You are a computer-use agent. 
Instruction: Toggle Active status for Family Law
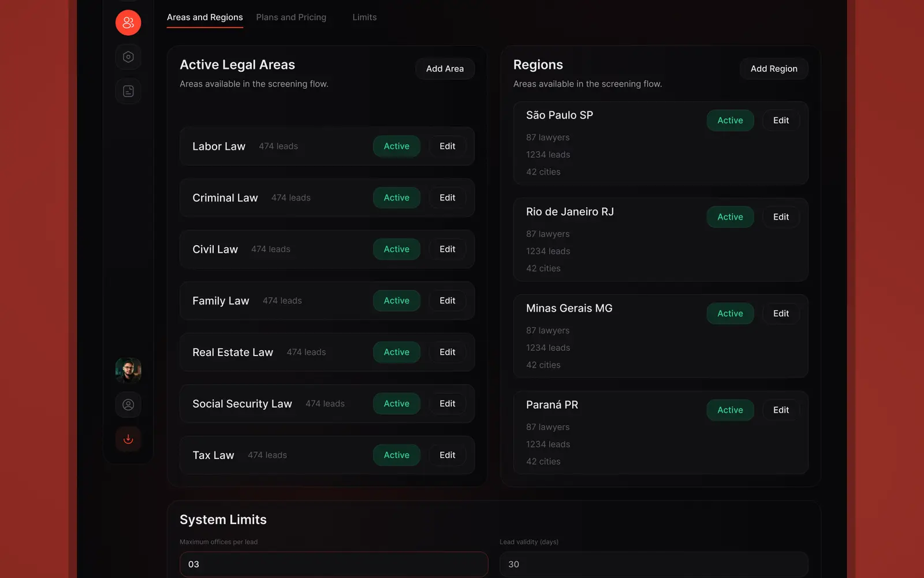[x=397, y=301]
